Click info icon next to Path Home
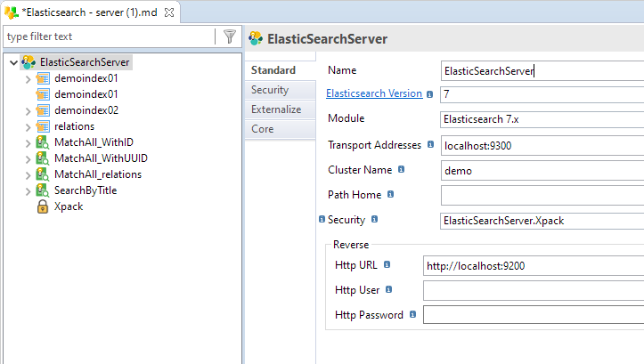 (x=391, y=194)
